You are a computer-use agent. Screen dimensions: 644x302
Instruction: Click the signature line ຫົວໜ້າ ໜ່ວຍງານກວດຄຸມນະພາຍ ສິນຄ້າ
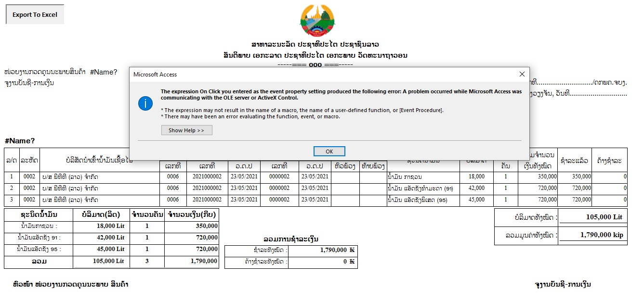(71, 285)
